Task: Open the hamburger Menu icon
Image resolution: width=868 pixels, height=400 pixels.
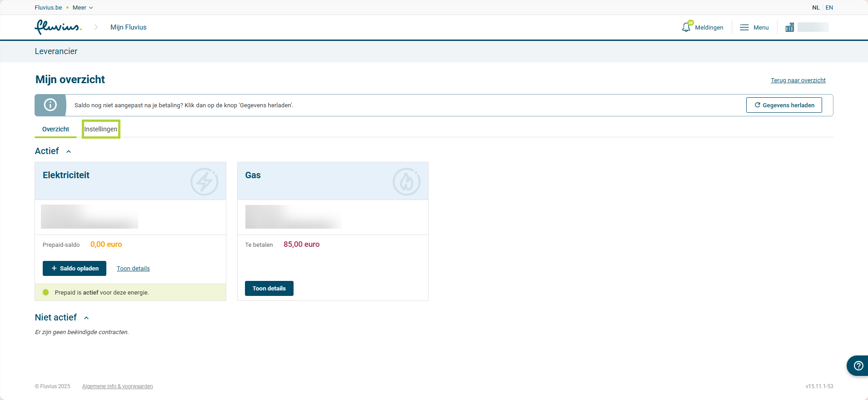Action: click(x=744, y=28)
